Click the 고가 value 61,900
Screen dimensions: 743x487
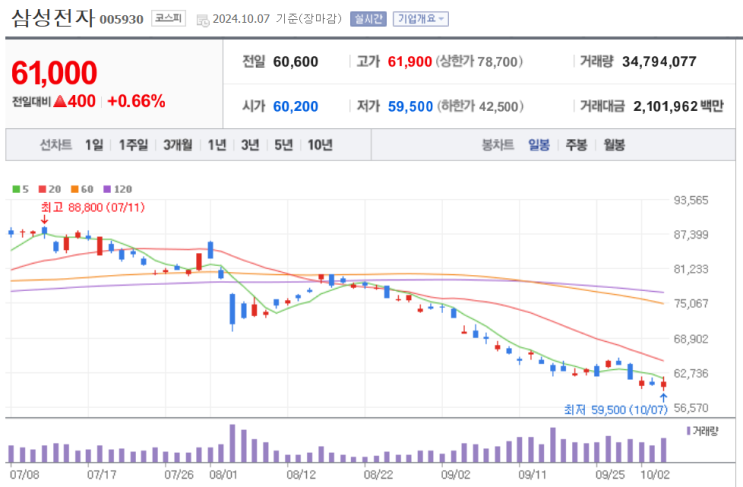tap(410, 62)
